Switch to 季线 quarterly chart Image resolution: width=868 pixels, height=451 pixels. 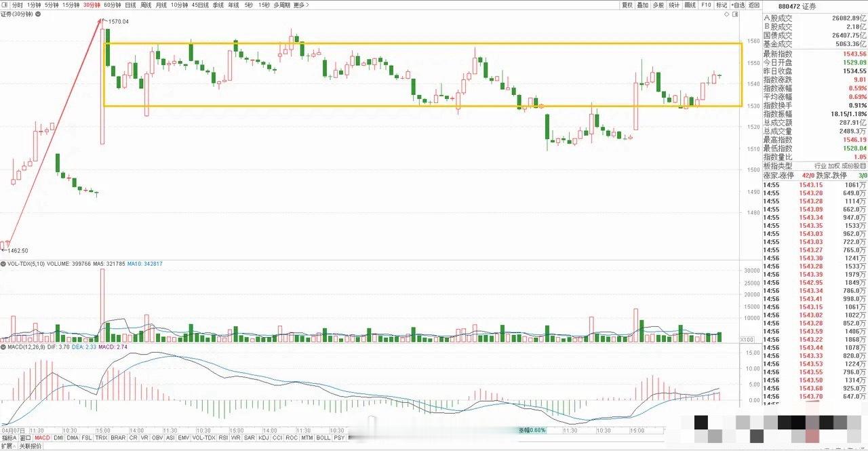click(x=218, y=5)
